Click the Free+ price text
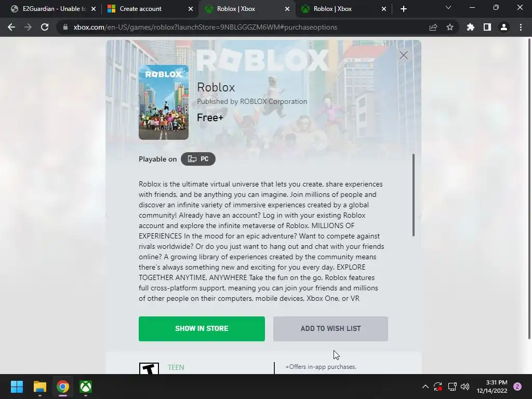532x399 pixels. [x=210, y=117]
